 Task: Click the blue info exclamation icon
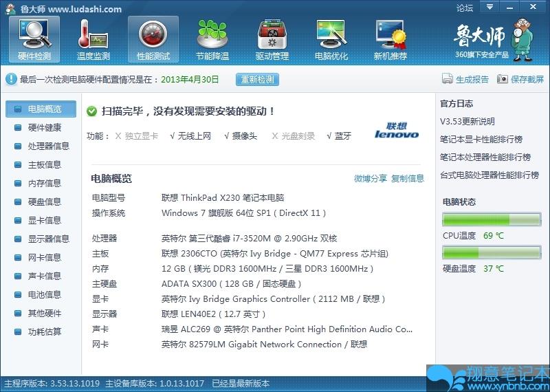pyautogui.click(x=11, y=79)
